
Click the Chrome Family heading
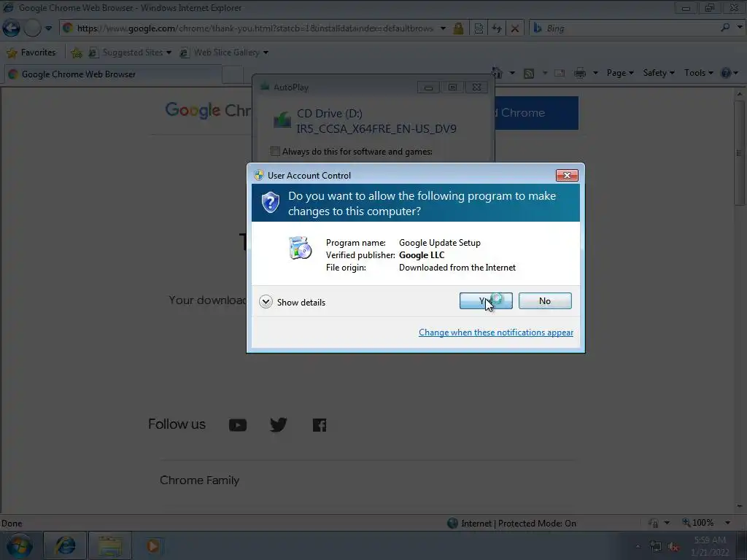200,480
